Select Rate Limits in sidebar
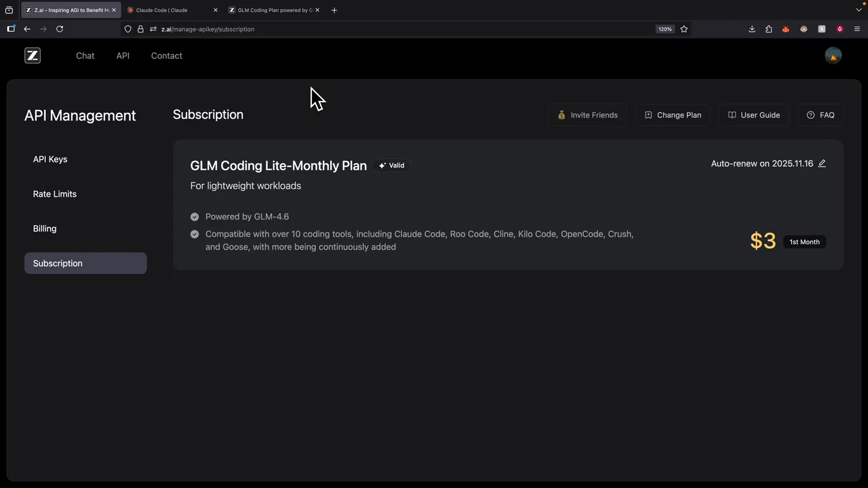This screenshot has width=868, height=488. click(x=86, y=194)
